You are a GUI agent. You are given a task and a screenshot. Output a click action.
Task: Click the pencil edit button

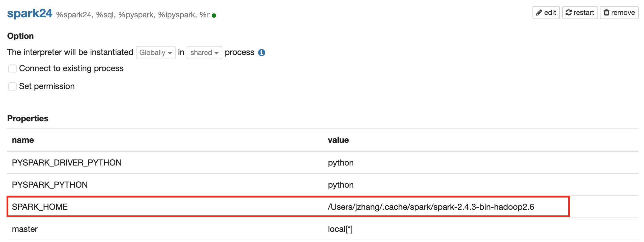click(x=546, y=13)
